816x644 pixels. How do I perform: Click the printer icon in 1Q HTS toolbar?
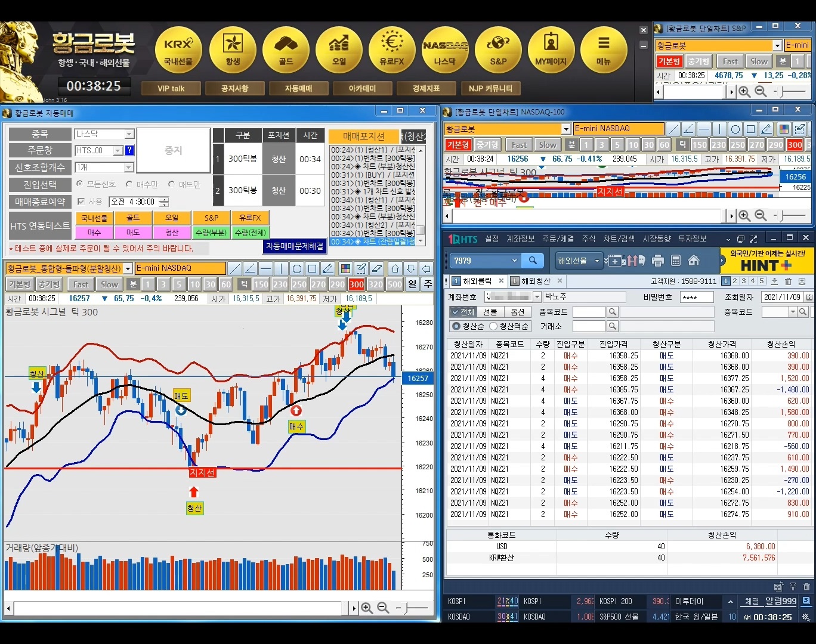[658, 261]
